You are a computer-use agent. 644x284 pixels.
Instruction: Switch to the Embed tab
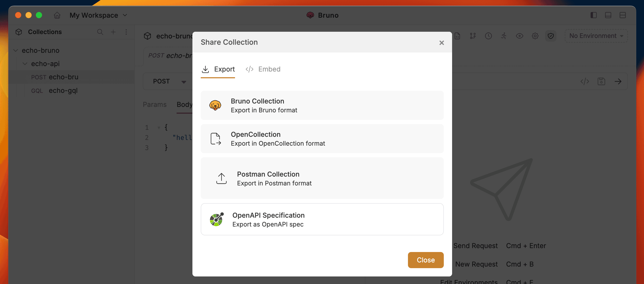tap(263, 69)
